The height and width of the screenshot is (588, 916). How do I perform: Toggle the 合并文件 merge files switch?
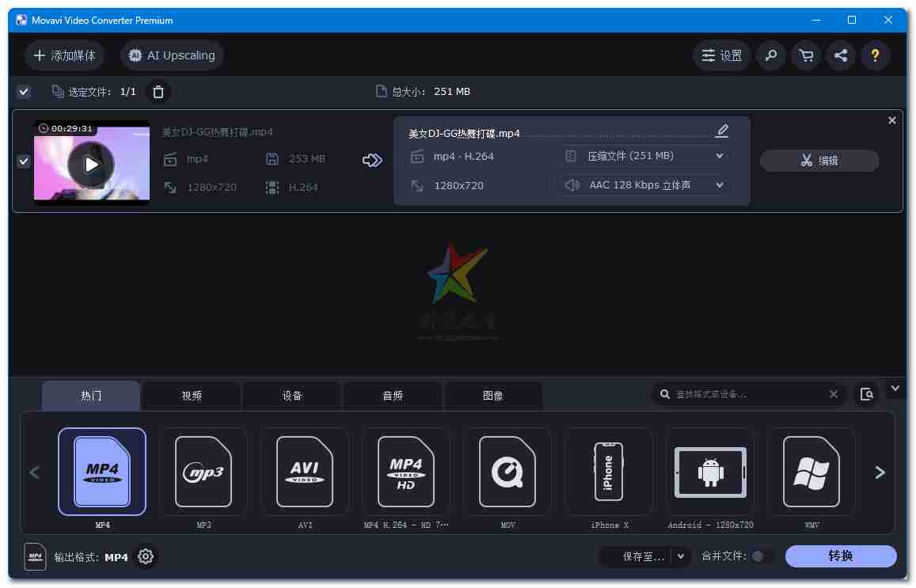[x=762, y=556]
